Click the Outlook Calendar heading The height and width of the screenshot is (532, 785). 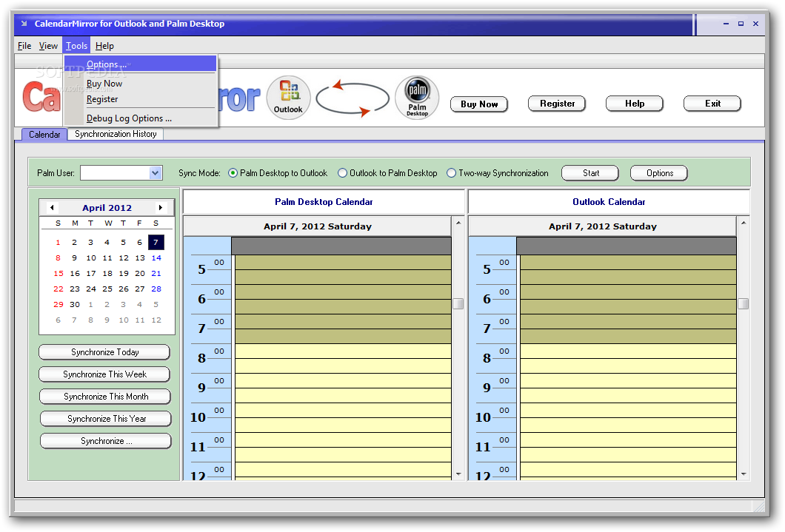click(x=609, y=202)
